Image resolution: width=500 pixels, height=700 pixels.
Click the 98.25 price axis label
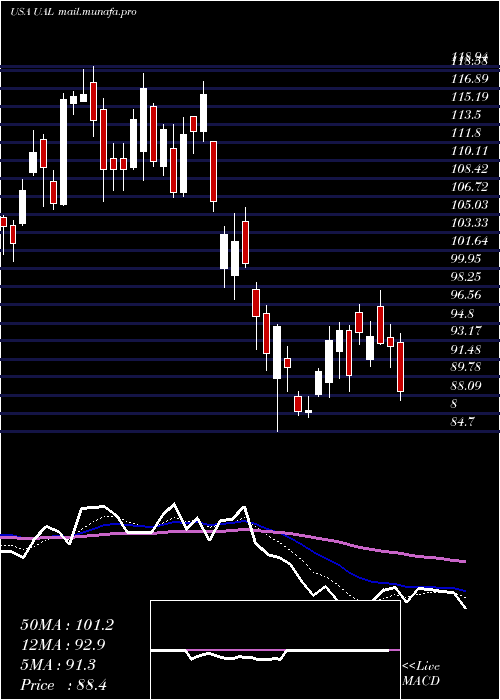[x=466, y=277]
